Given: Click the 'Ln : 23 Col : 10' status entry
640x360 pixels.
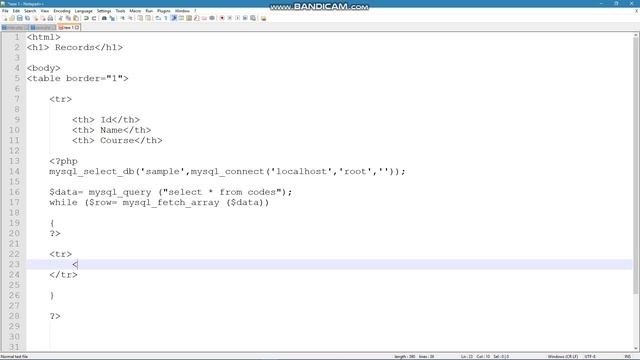Looking at the screenshot, I should click(476, 356).
